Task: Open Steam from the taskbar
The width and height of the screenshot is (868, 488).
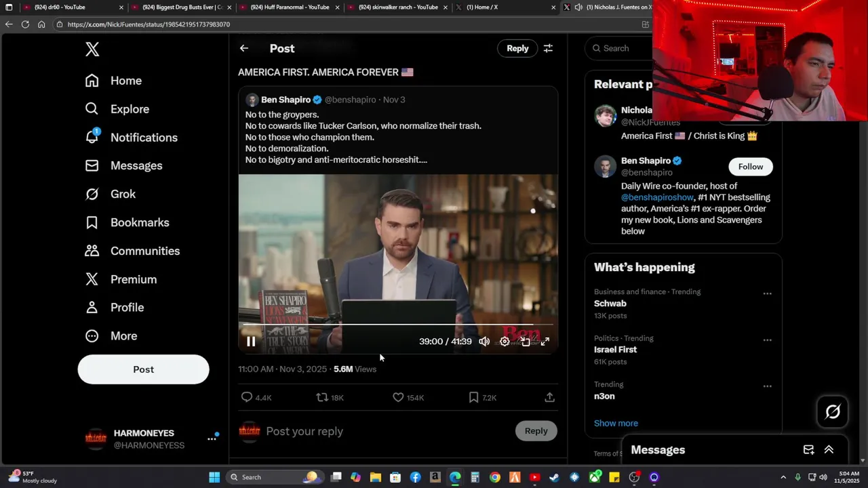Action: point(555,477)
